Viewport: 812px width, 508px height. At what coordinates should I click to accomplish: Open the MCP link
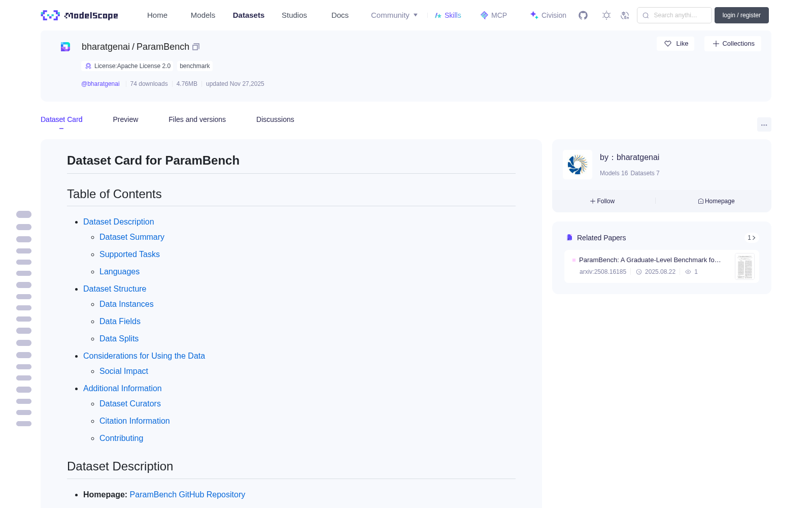493,15
